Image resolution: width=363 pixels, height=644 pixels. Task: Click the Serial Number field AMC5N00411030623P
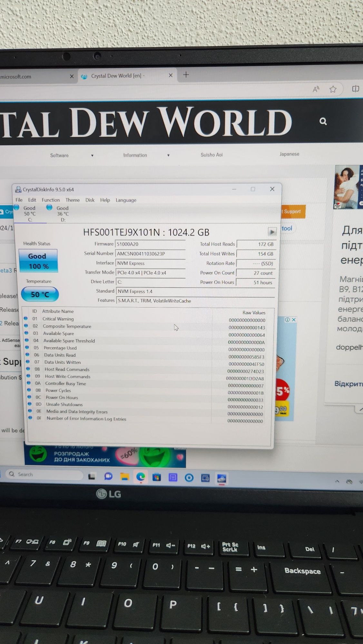point(150,254)
